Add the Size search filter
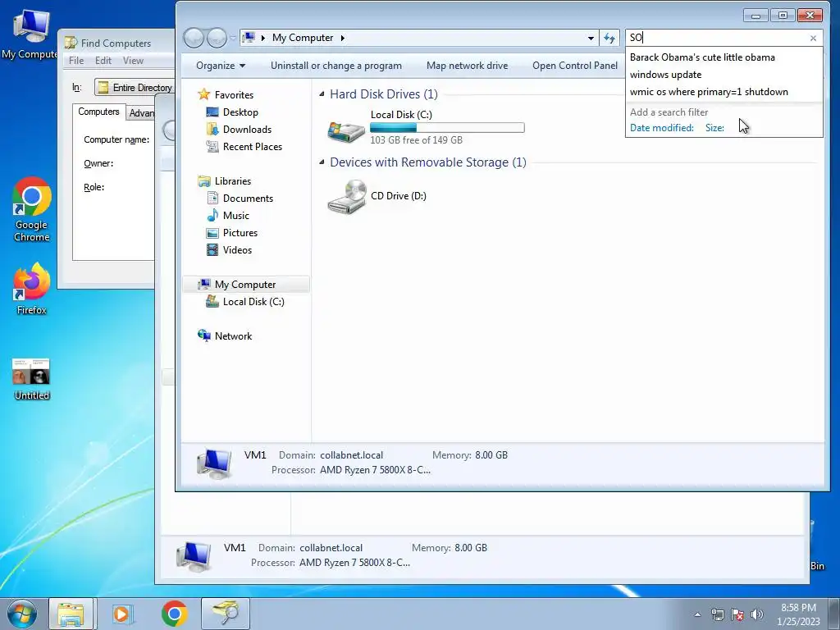 coord(714,127)
